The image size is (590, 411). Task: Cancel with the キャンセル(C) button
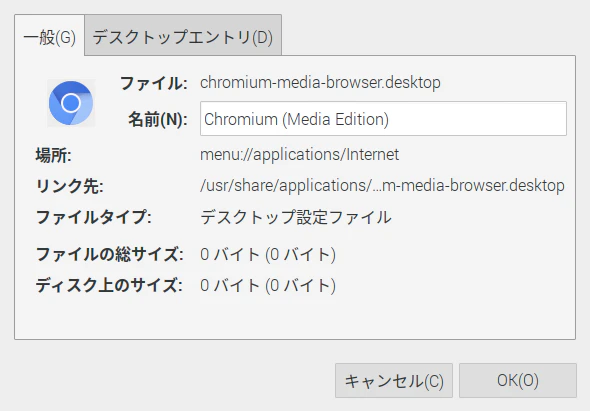click(394, 381)
